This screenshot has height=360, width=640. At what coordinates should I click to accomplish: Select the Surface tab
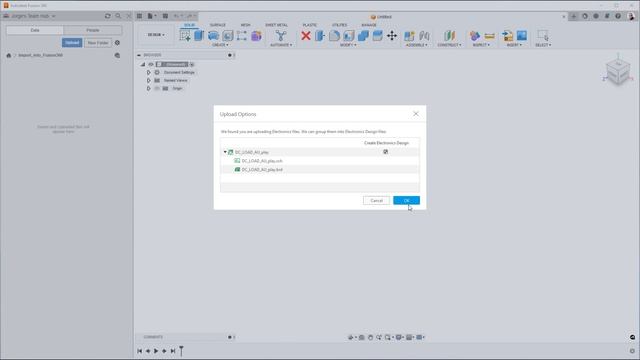click(x=218, y=25)
